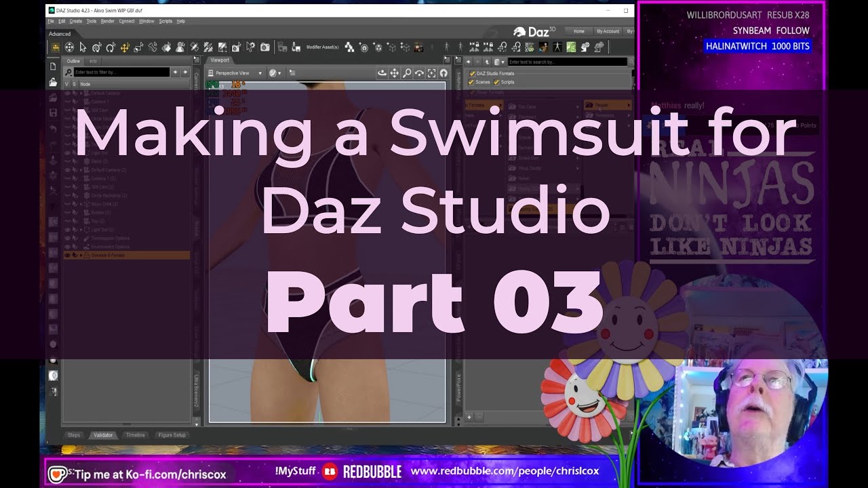Viewport: 868px width, 488px height.
Task: Click the content search text field
Action: tap(568, 62)
